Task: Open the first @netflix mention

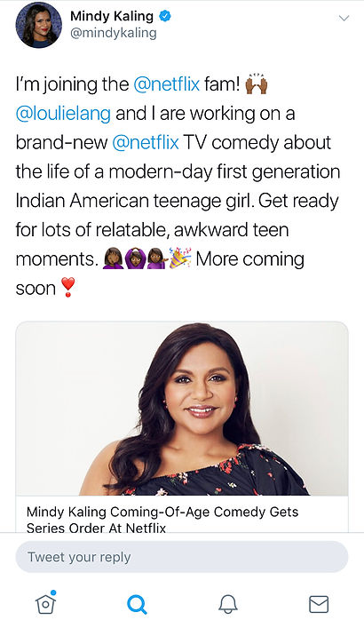Action: pos(166,84)
